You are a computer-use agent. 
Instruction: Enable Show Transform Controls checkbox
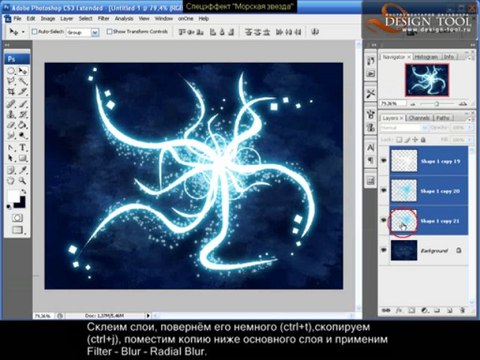(x=109, y=32)
